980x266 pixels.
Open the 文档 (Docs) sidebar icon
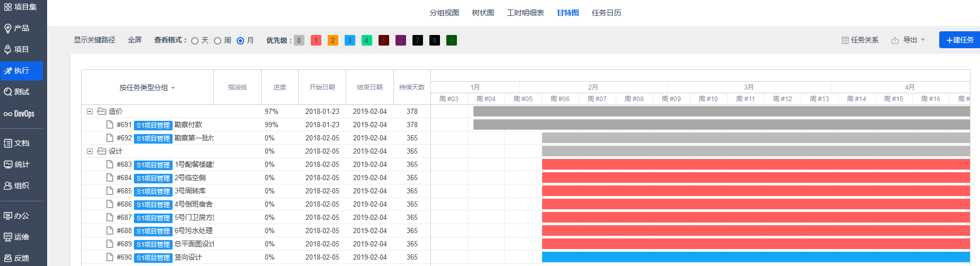pos(8,143)
